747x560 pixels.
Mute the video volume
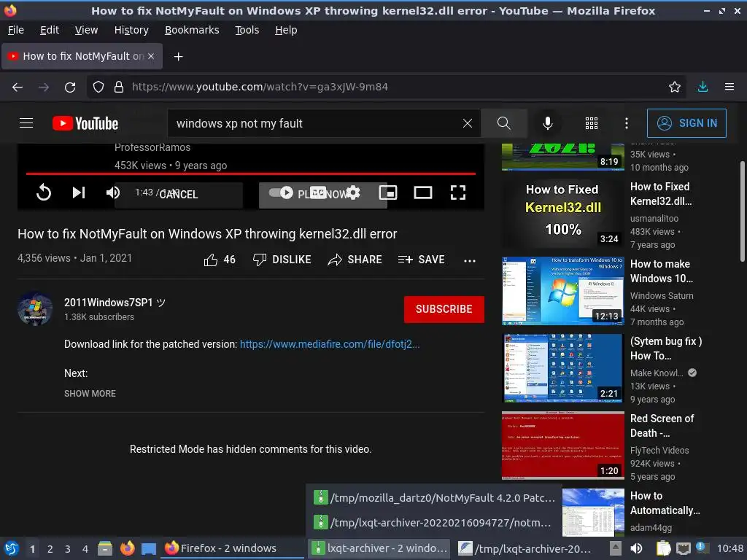(x=113, y=192)
